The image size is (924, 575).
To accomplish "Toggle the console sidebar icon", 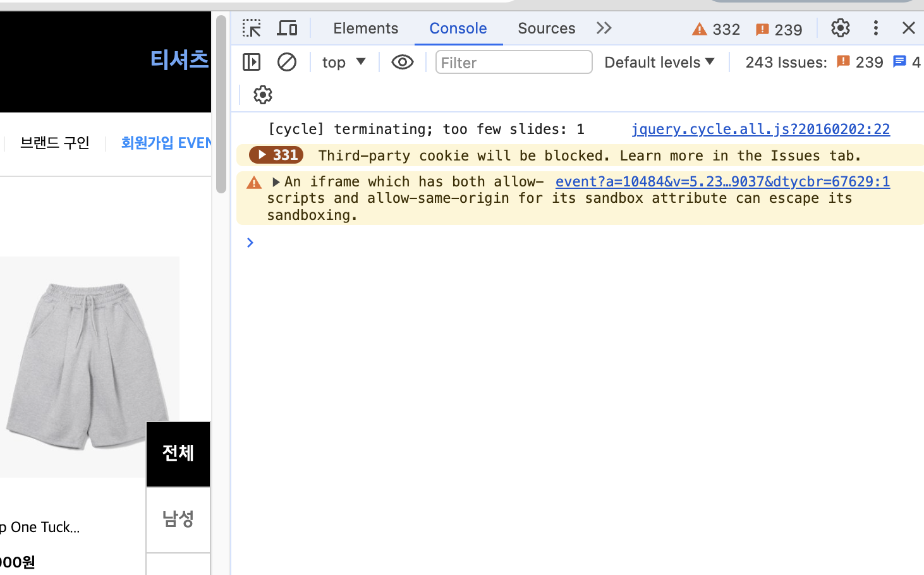I will click(x=252, y=62).
